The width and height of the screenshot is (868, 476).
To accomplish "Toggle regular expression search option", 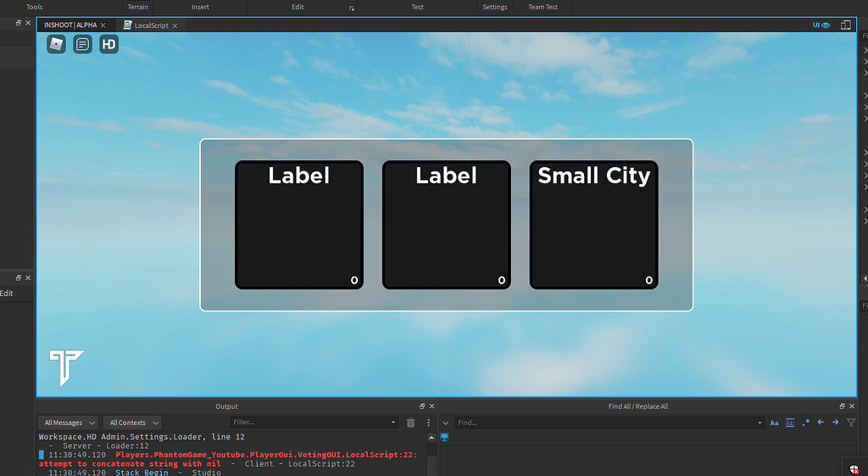I will (805, 423).
